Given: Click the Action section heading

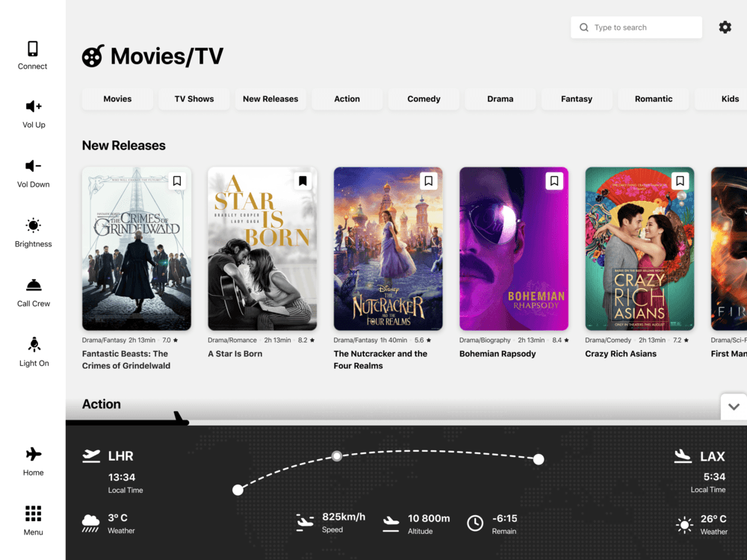Looking at the screenshot, I should [x=102, y=404].
